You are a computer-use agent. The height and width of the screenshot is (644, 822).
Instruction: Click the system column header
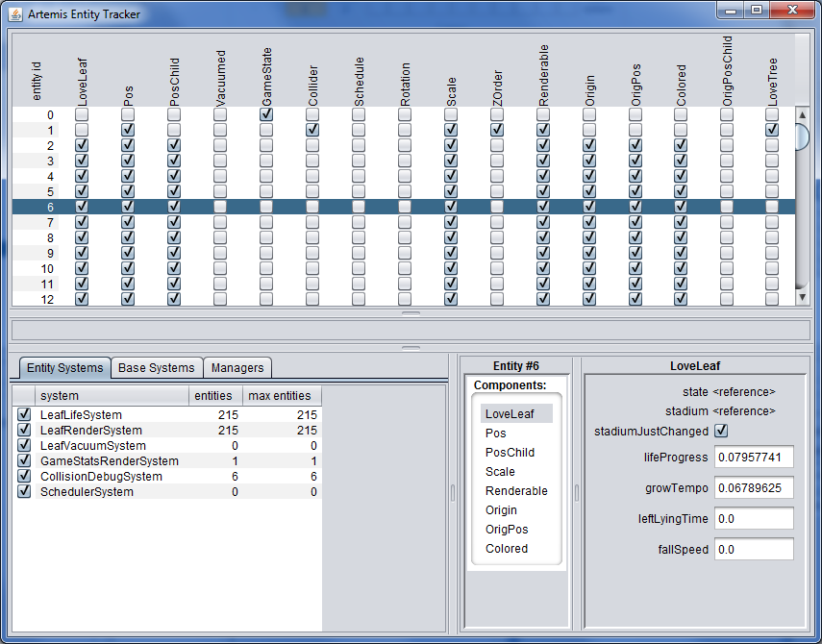111,396
